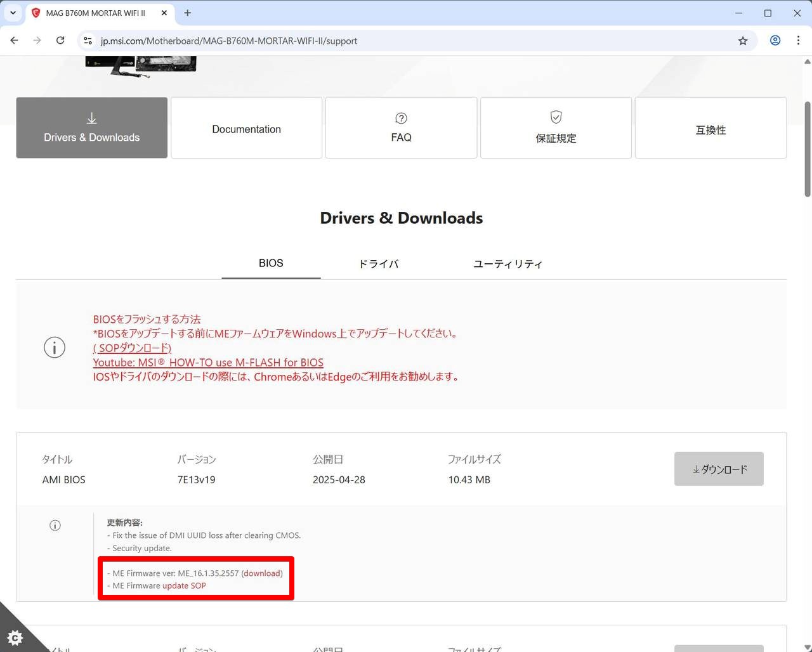
Task: Bookmark this page with the star icon
Action: [x=743, y=41]
